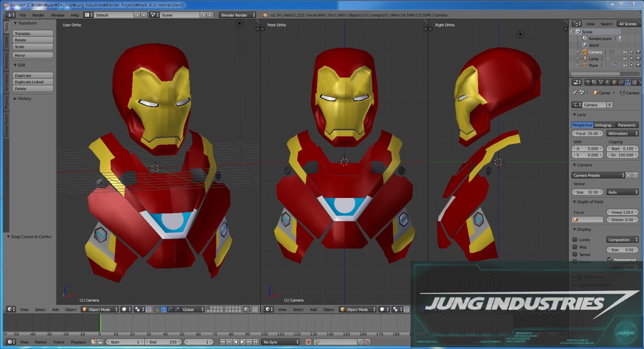644x349 pixels.
Task: Open the timeline Playback menu
Action: [x=78, y=342]
